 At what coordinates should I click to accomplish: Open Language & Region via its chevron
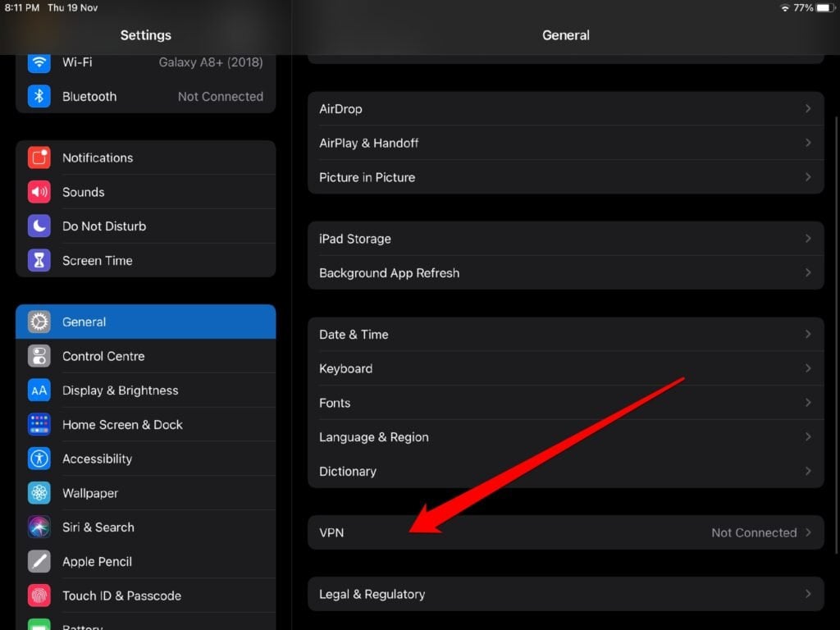pos(808,437)
